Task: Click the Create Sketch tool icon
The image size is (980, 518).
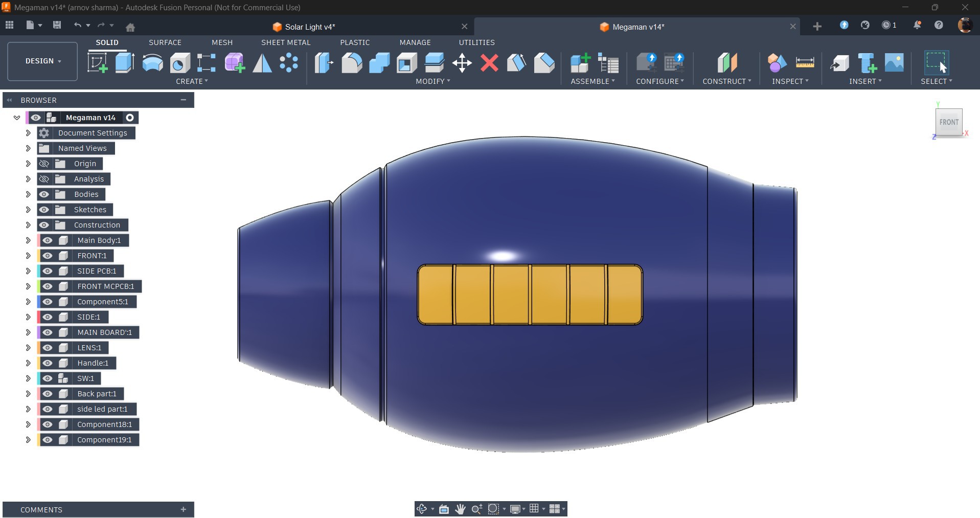Action: pos(97,63)
